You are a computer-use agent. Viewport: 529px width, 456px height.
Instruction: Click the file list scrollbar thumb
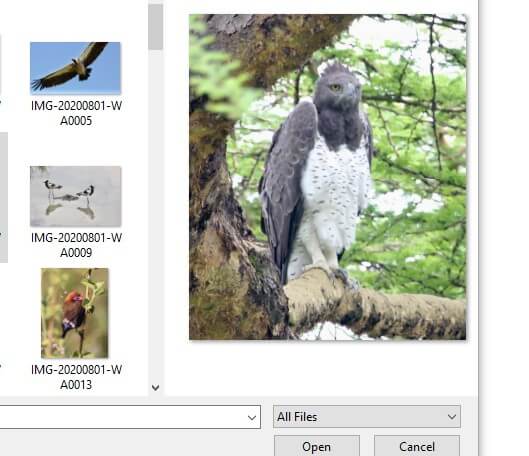[156, 27]
